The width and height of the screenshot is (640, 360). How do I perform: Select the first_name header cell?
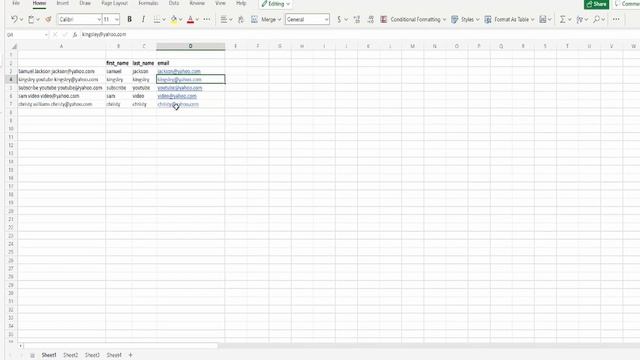118,63
